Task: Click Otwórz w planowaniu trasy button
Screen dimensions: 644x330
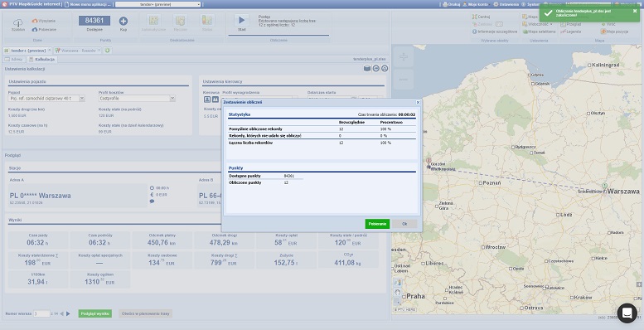Action: pos(145,313)
